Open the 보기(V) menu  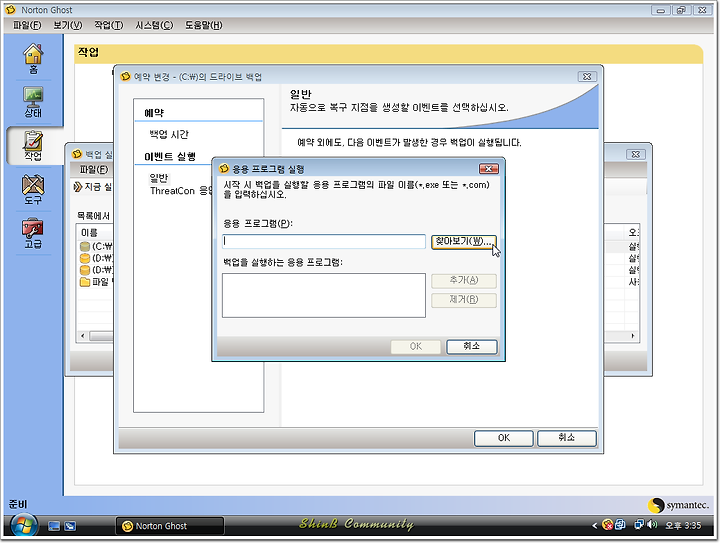68,25
